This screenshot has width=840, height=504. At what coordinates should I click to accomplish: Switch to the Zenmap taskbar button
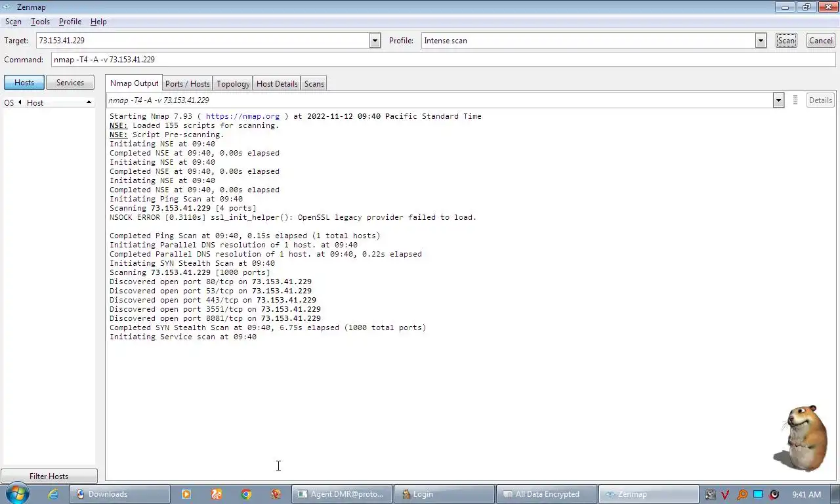click(x=650, y=494)
